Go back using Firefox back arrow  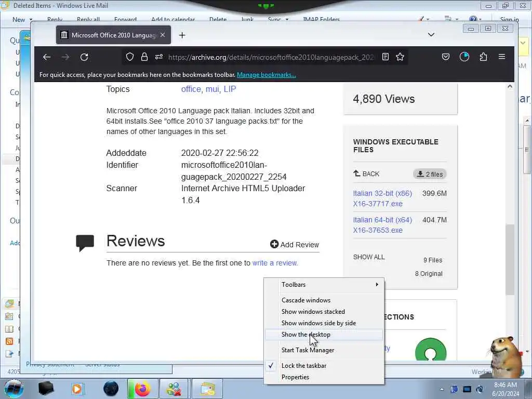click(x=47, y=57)
